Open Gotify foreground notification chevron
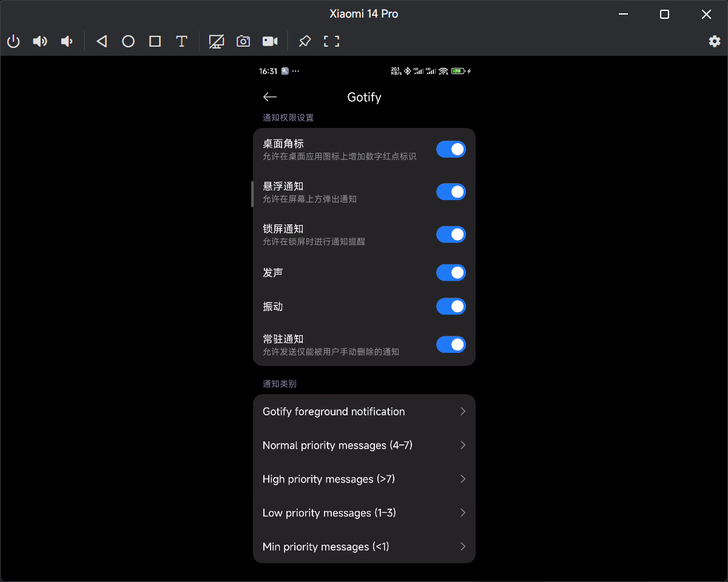This screenshot has width=728, height=582. (x=463, y=412)
